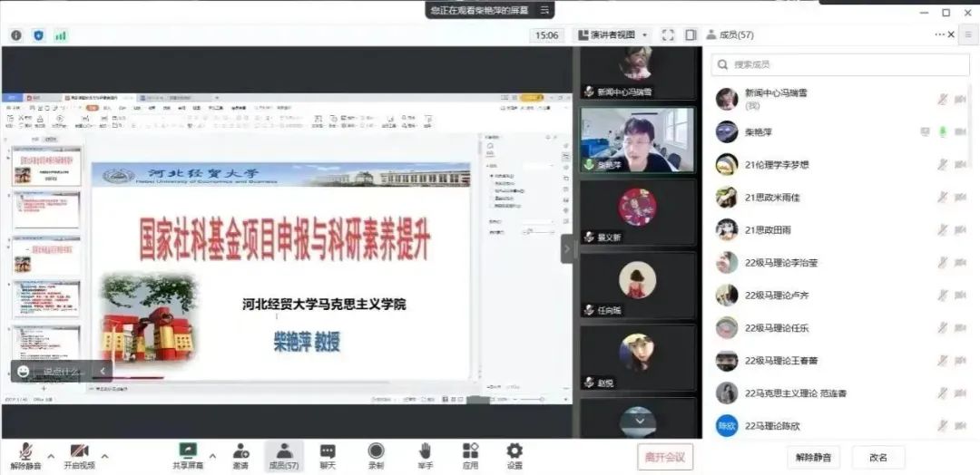Open the 邀请 invite icon
This screenshot has width=980, height=475.
coord(240,451)
